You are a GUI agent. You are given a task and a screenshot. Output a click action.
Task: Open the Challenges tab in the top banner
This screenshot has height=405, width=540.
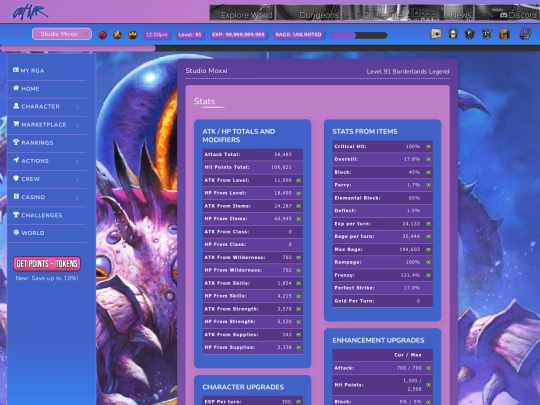point(375,13)
